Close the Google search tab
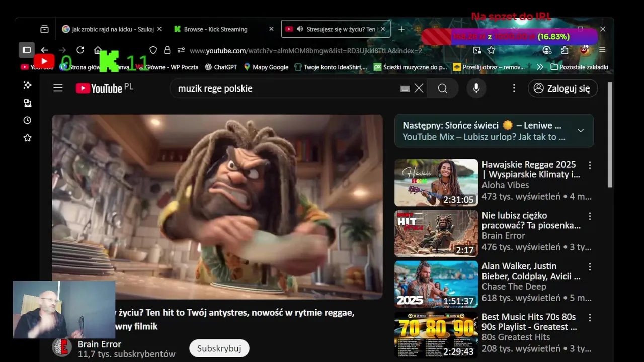644x362 pixels. pos(159,29)
